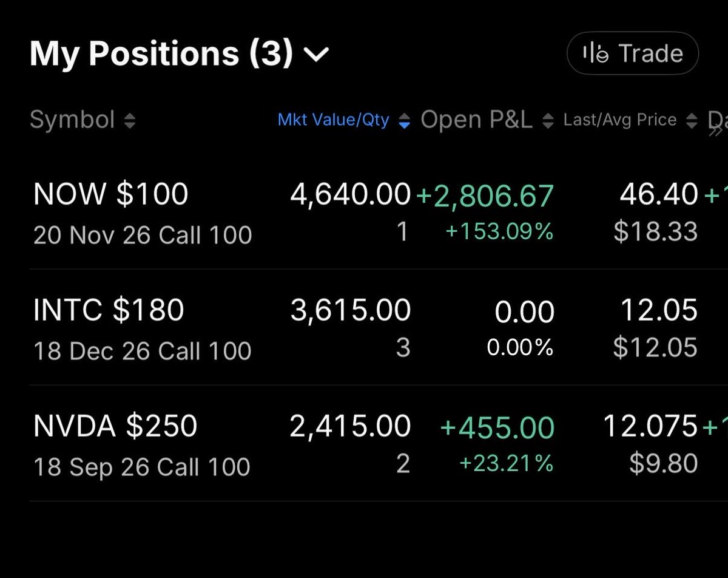Image resolution: width=728 pixels, height=578 pixels.
Task: Expand the My Positions (3) chevron
Action: 316,55
